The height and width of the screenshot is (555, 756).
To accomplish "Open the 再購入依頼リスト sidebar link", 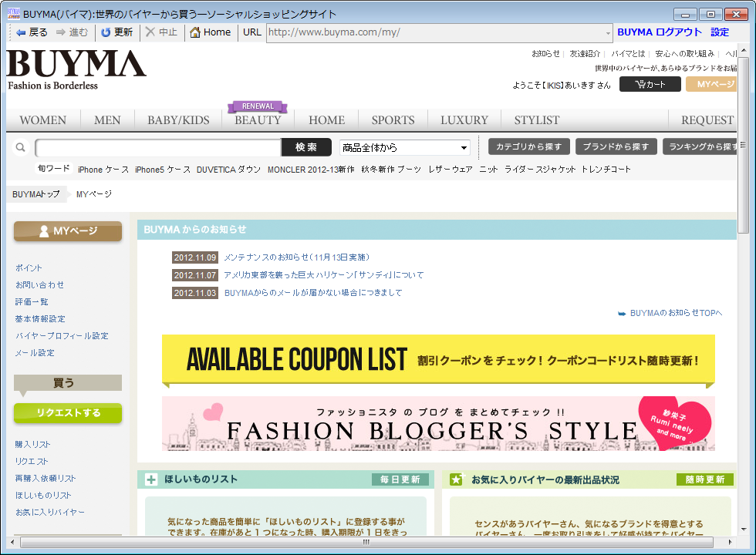I will (x=46, y=479).
